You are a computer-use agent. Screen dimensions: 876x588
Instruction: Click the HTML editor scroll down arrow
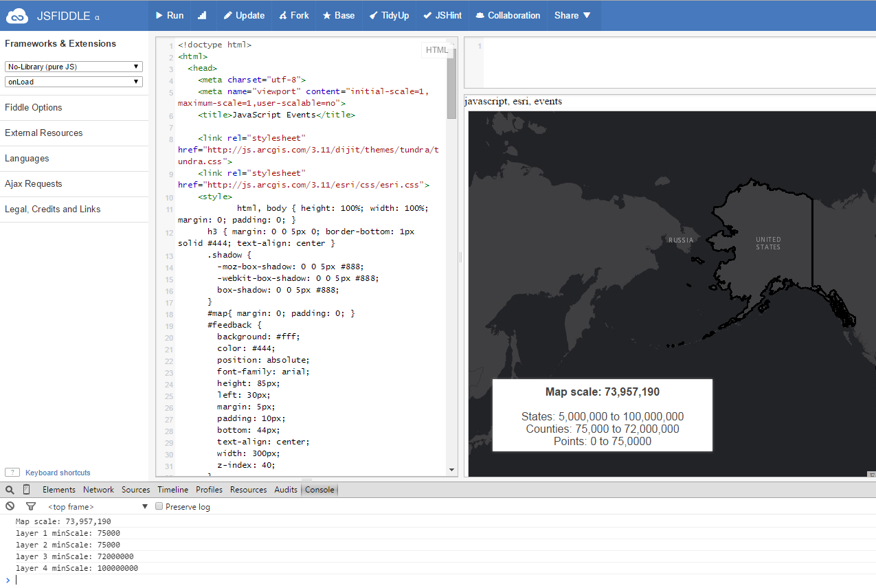tap(451, 470)
